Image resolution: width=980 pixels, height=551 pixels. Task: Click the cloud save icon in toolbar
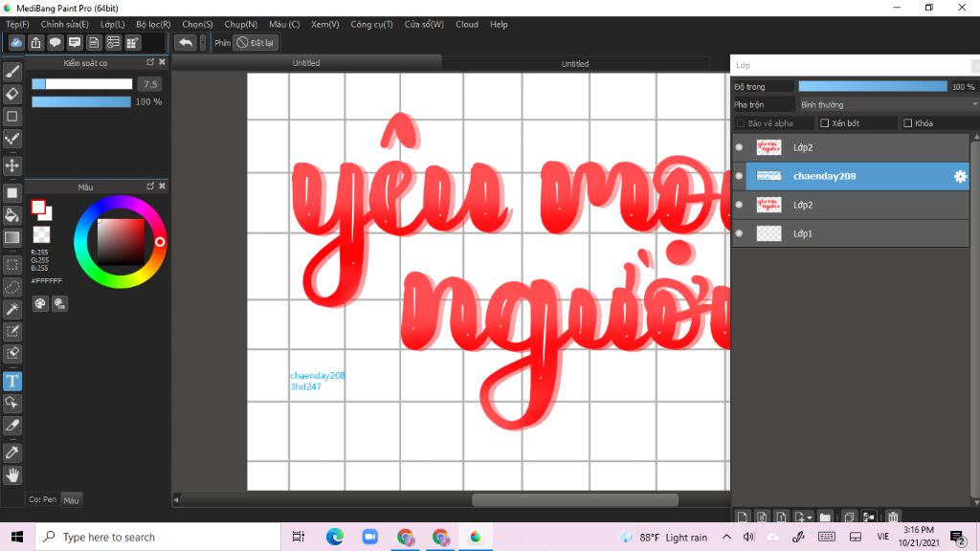coord(16,42)
